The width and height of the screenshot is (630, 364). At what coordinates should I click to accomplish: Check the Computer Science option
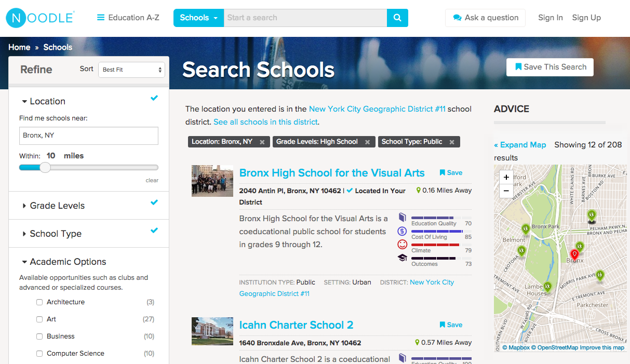pyautogui.click(x=39, y=354)
